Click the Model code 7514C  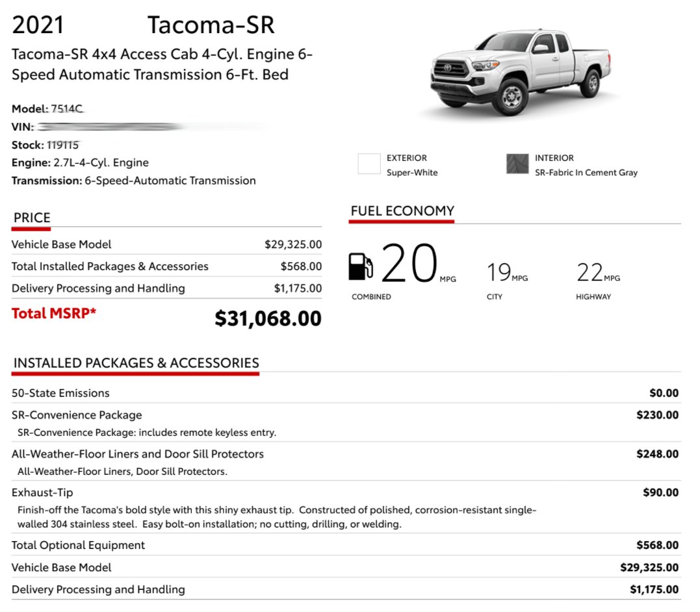(67, 109)
